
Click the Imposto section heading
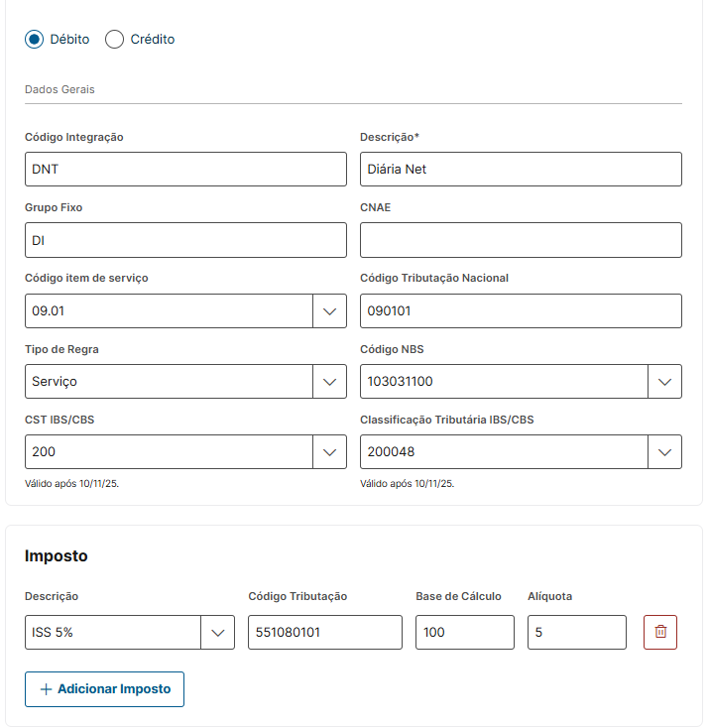57,555
